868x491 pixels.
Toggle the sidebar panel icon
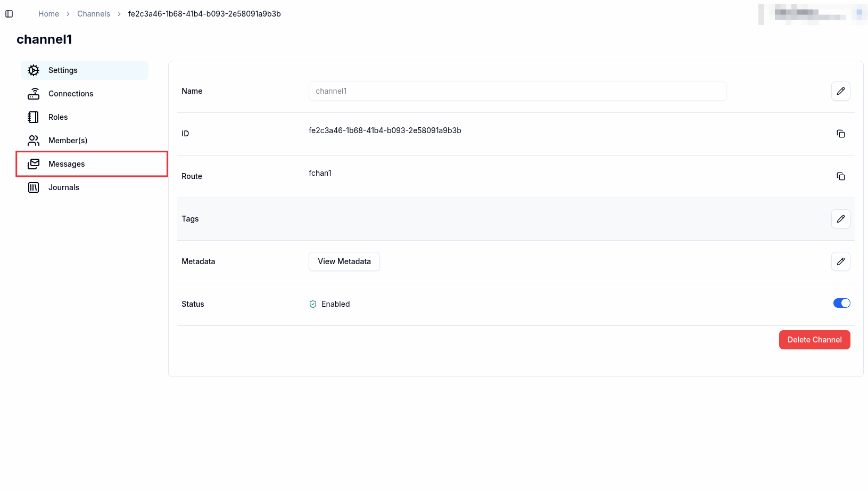click(9, 14)
